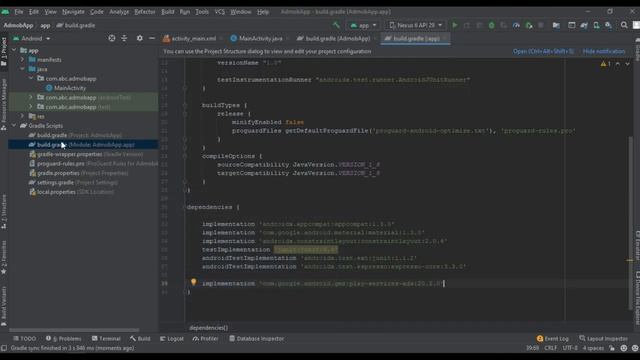This screenshot has width=640, height=360.
Task: Click Hide notification link
Action: (x=604, y=51)
